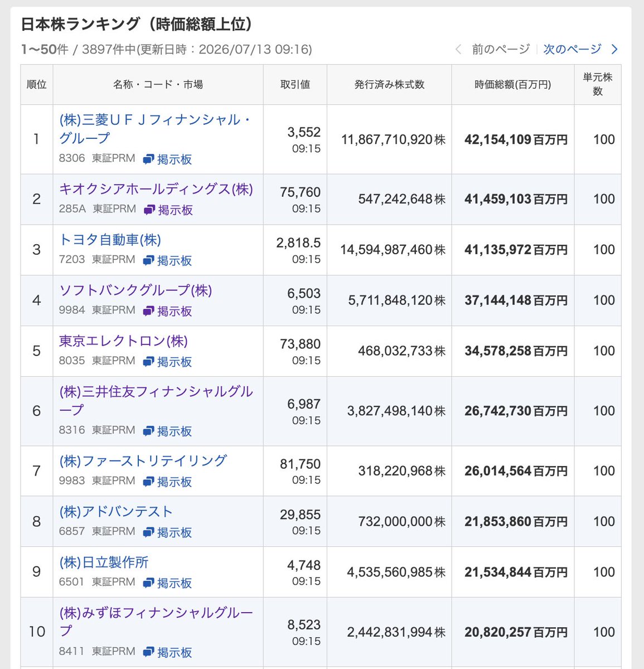Click trade price 73,880
644x669 pixels.
pos(301,344)
